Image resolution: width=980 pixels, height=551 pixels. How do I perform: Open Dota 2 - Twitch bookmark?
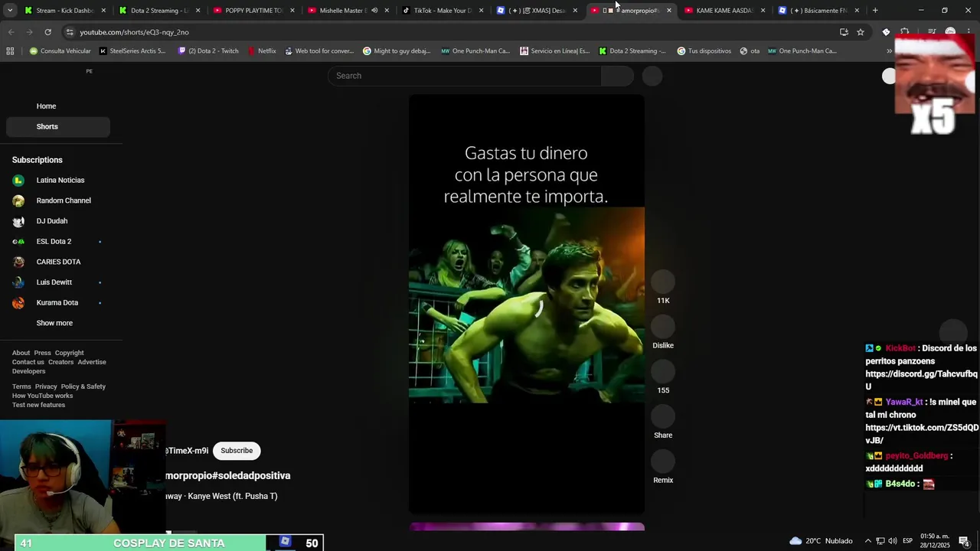(x=208, y=51)
